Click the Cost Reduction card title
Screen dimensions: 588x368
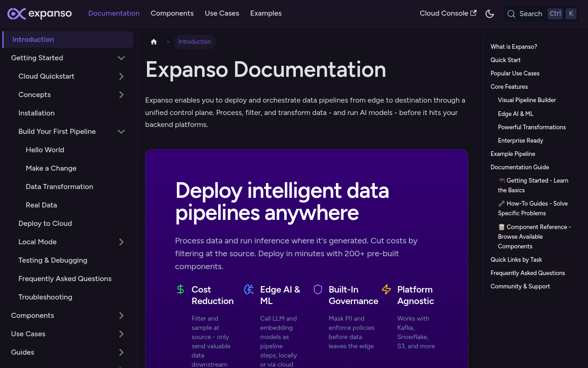213,295
